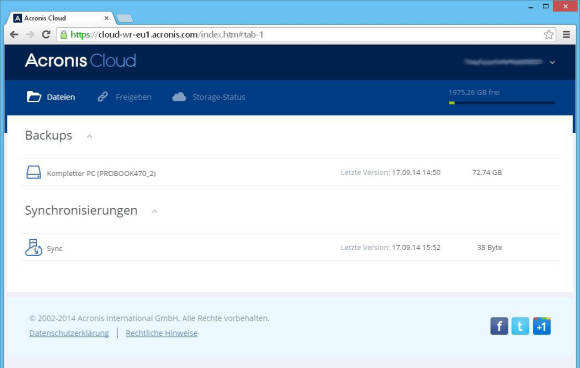Click the Acronis Cloud logo
The height and width of the screenshot is (368, 580).
click(x=81, y=61)
